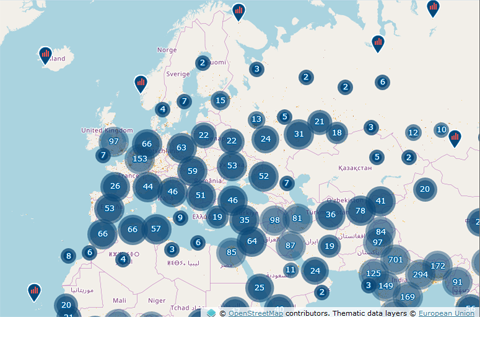Open the 59 cluster marker
The height and width of the screenshot is (360, 480).
(192, 171)
